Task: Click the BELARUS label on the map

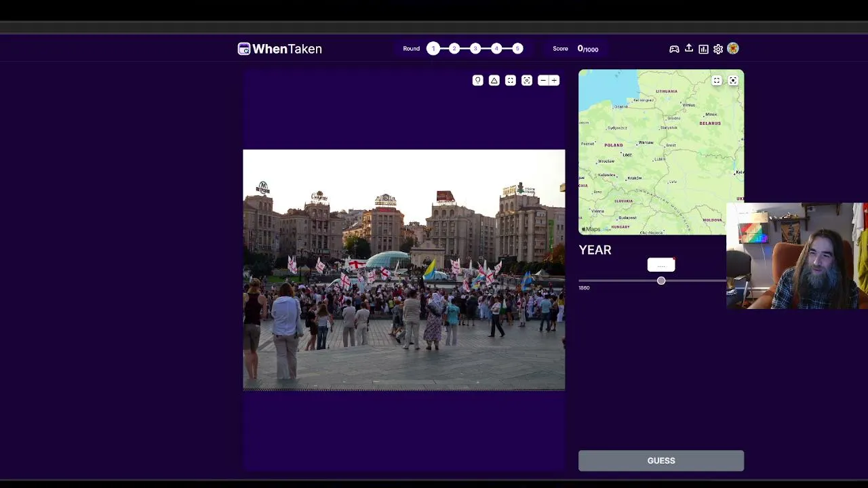Action: [710, 123]
